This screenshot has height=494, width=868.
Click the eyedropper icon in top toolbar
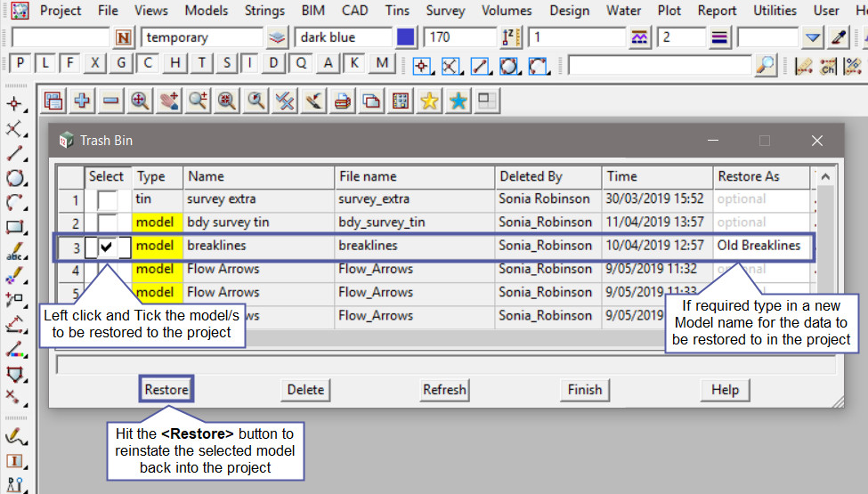coord(838,37)
